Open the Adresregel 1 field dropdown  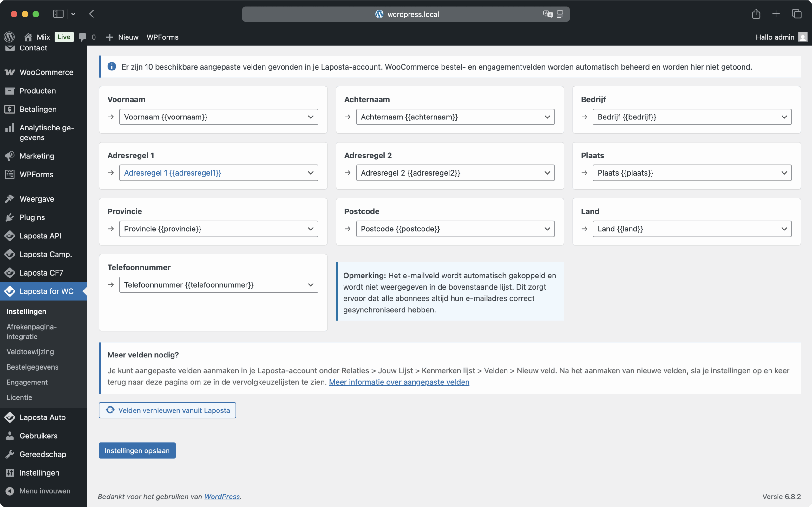pyautogui.click(x=219, y=173)
